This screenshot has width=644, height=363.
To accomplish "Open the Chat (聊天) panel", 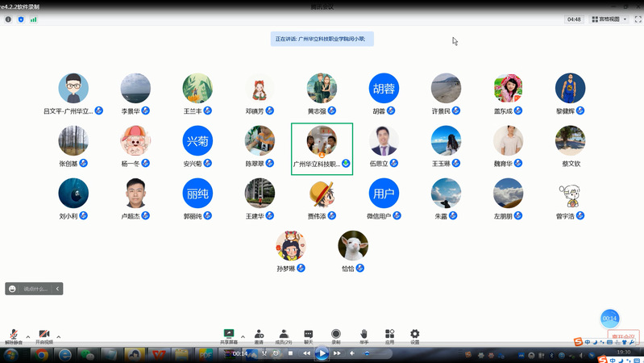I will [309, 335].
